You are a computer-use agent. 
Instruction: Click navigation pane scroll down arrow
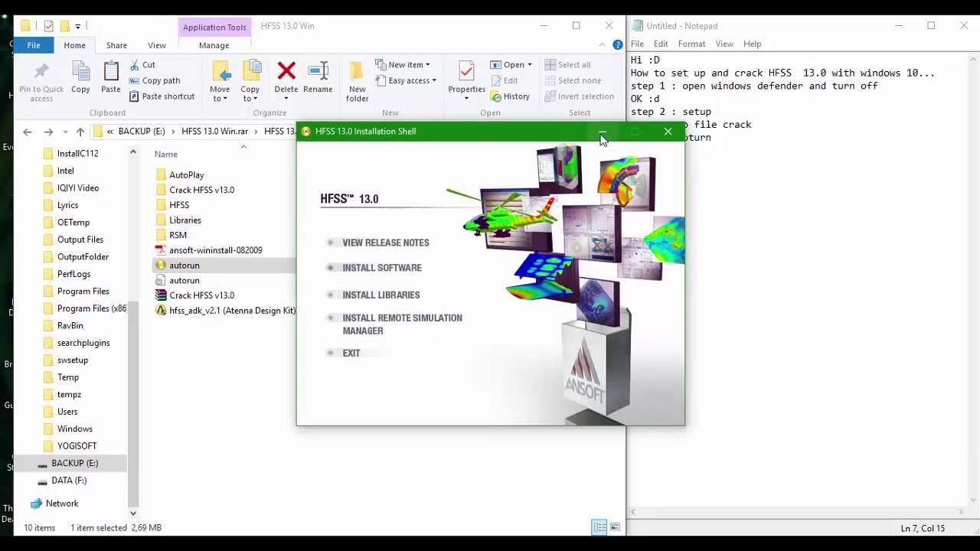pos(133,513)
